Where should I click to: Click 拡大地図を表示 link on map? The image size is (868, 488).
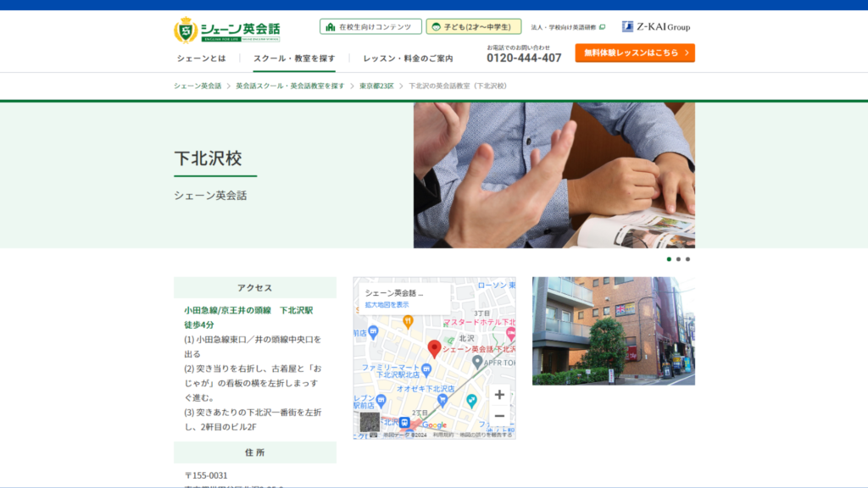tap(387, 305)
